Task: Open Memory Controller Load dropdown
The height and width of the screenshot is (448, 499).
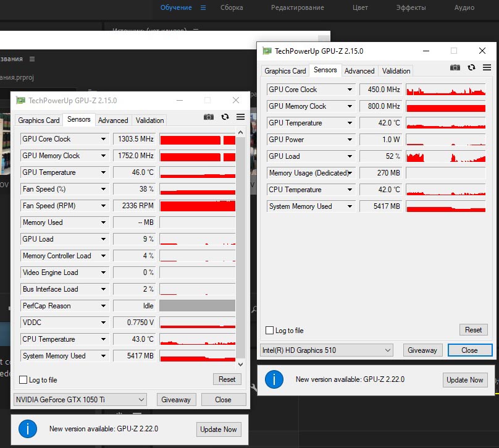Action: pos(103,256)
